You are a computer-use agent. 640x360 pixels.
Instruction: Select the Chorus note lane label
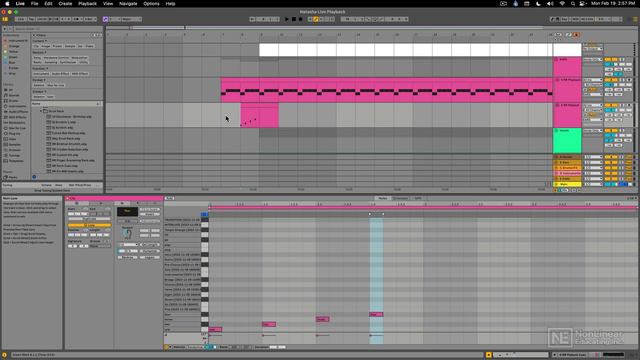coord(182,284)
